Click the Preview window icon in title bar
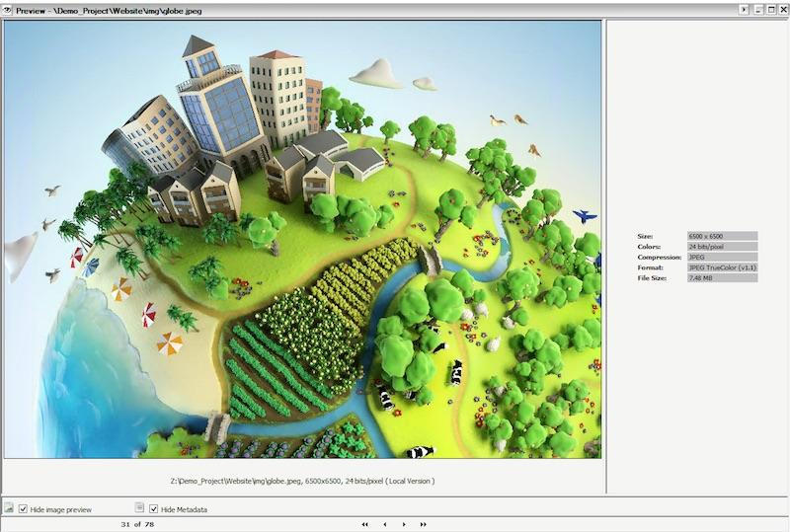Viewport: 790px width, 532px height. 8,9
